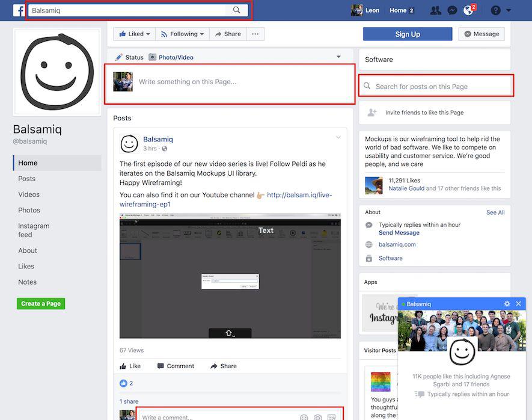
Task: Click the Balsamiq post author name
Action: click(x=158, y=139)
